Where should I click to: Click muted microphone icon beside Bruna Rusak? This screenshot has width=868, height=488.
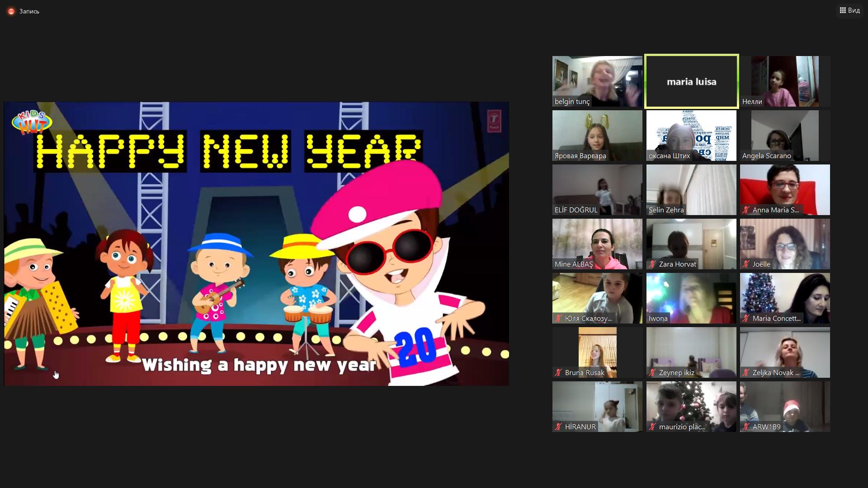tap(558, 373)
